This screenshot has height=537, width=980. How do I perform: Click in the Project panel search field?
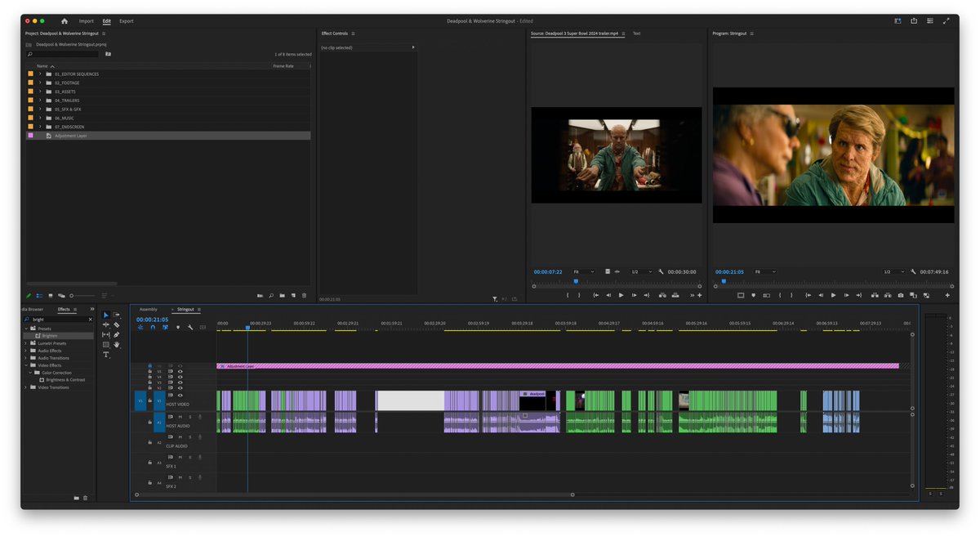61,54
